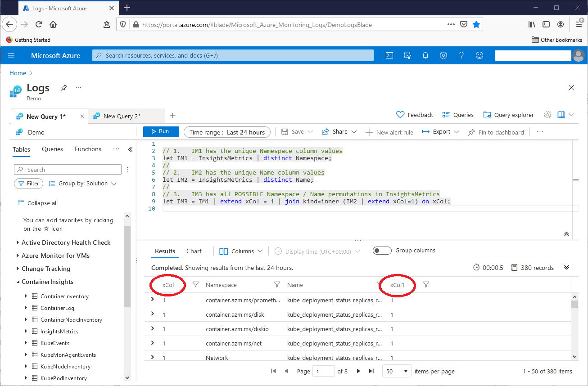Open the help menu

(x=461, y=55)
